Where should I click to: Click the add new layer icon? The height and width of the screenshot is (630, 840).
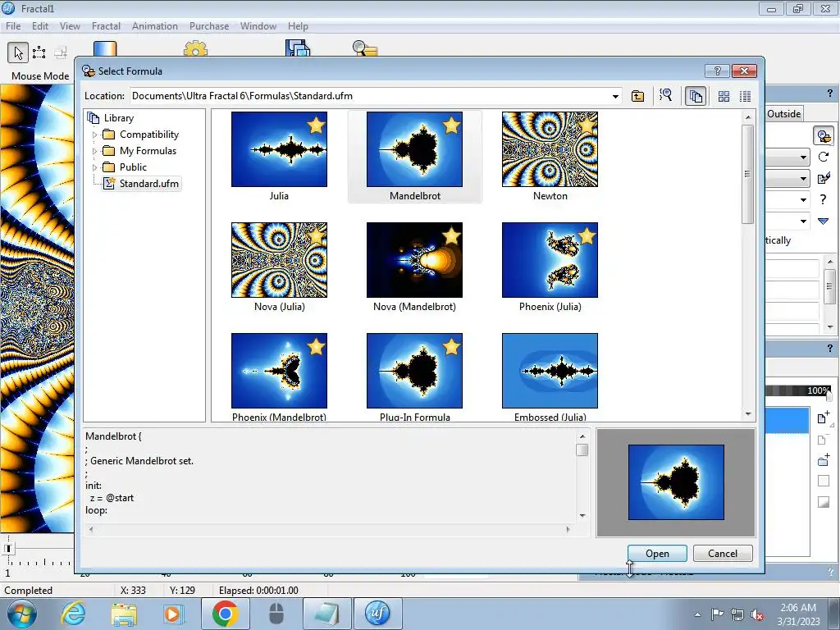[x=824, y=418]
